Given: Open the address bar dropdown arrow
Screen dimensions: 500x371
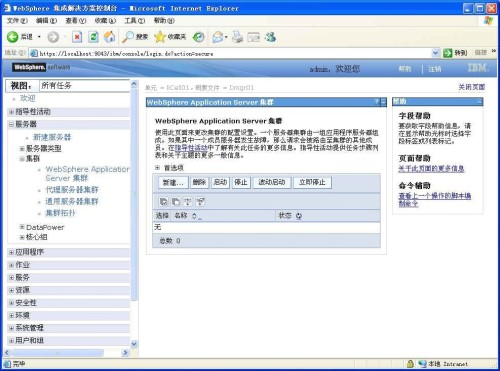Looking at the screenshot, I should pos(435,53).
